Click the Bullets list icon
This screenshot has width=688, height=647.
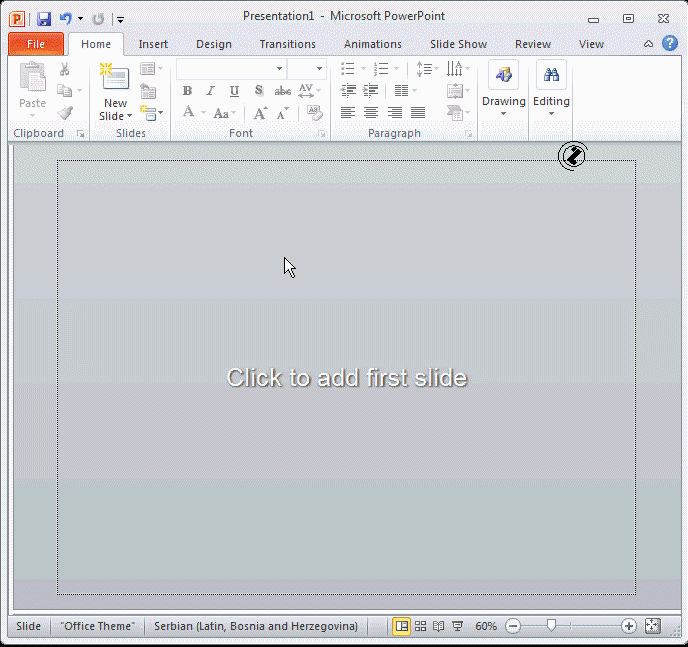point(348,69)
